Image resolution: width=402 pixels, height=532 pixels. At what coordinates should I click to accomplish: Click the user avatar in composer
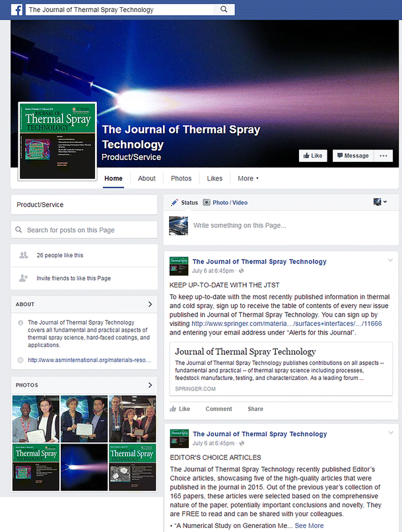coord(178,225)
